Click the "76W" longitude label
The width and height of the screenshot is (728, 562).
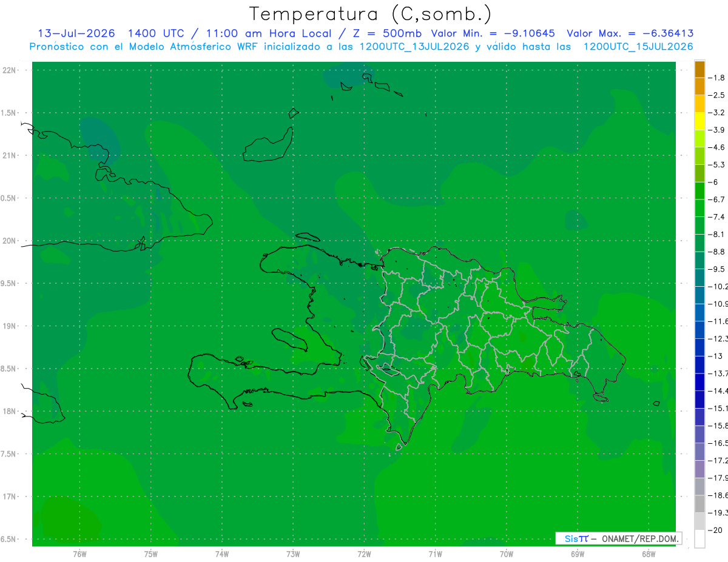(x=79, y=554)
